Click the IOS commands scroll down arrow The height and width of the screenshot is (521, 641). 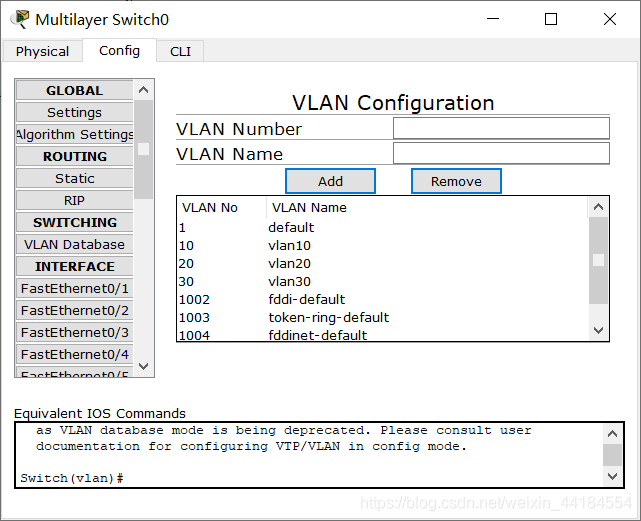coord(612,476)
